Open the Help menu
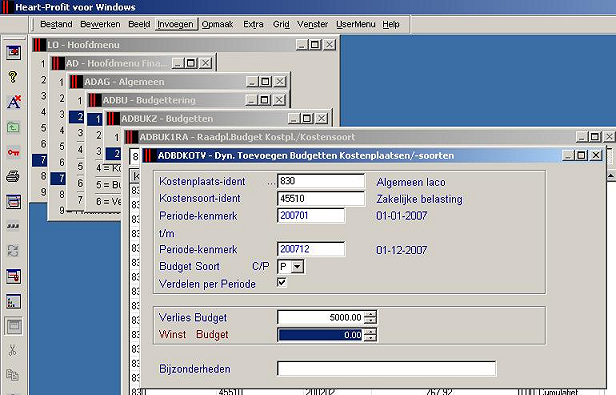The width and height of the screenshot is (616, 395). 391,24
